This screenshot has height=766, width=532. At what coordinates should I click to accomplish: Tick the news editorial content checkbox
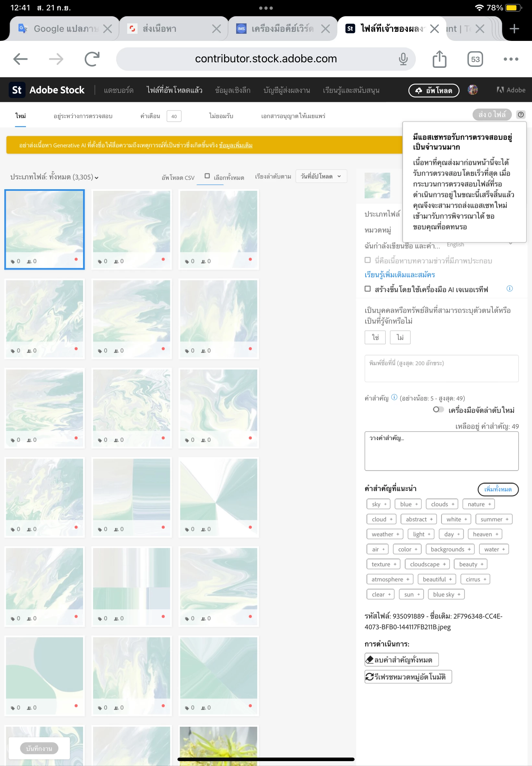coord(367,260)
